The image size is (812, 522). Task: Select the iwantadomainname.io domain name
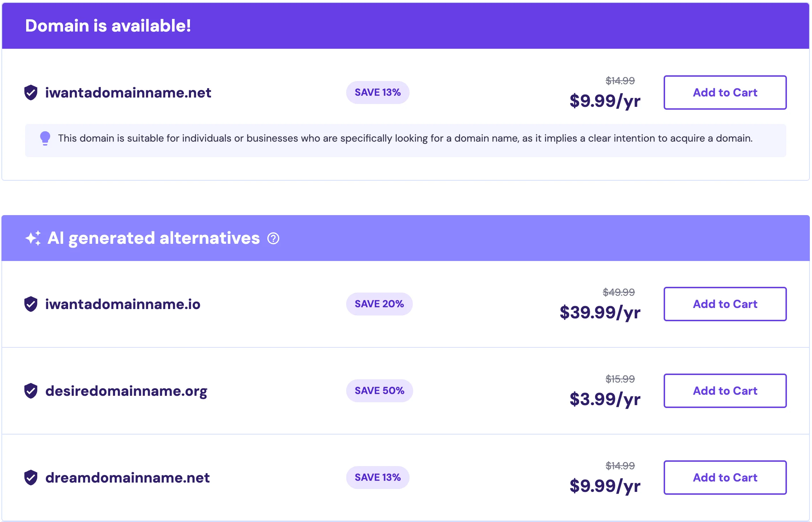(x=123, y=304)
